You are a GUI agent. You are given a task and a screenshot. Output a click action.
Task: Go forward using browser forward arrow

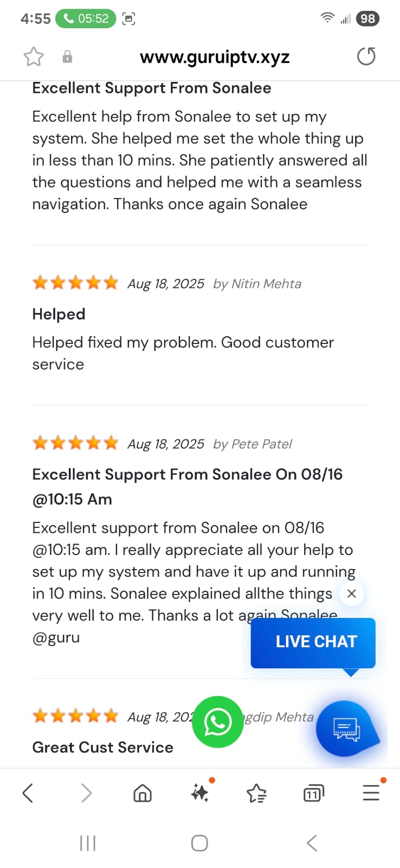86,793
